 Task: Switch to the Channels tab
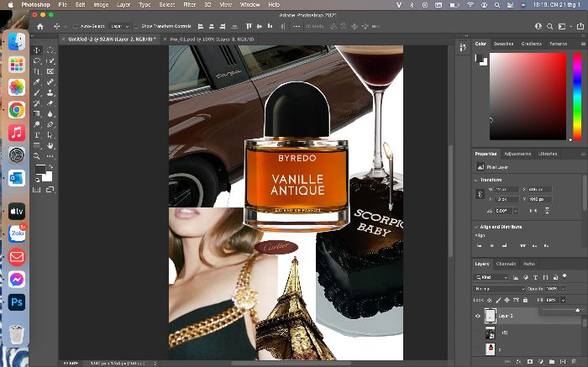506,264
